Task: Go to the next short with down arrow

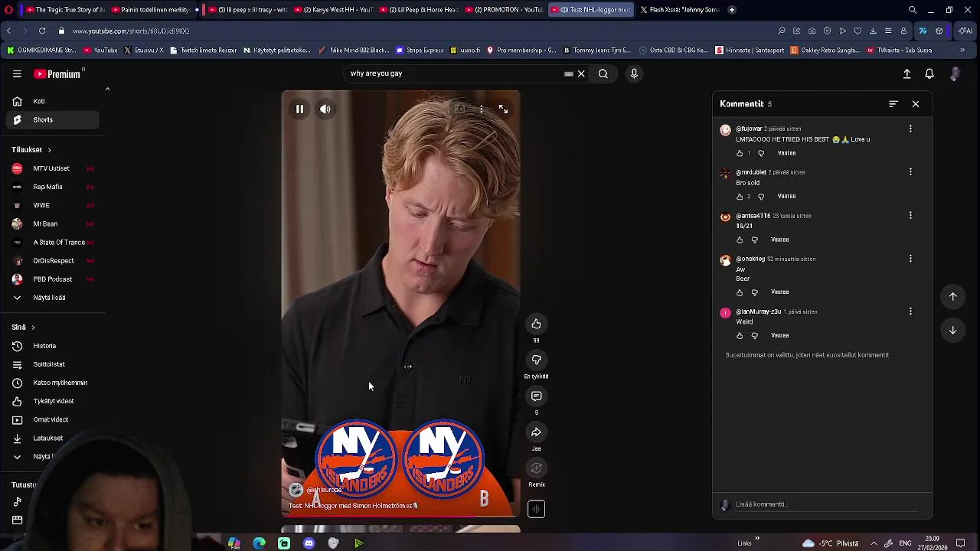Action: click(x=952, y=331)
